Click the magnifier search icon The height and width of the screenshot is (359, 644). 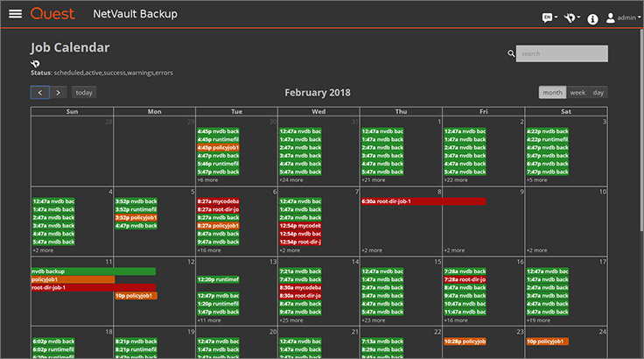(x=511, y=53)
